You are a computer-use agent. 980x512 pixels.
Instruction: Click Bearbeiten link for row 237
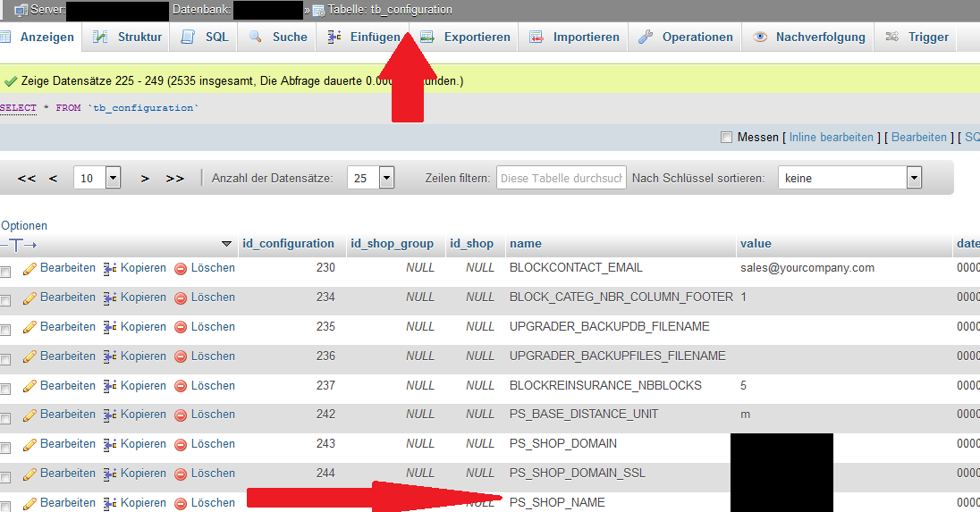(x=67, y=385)
